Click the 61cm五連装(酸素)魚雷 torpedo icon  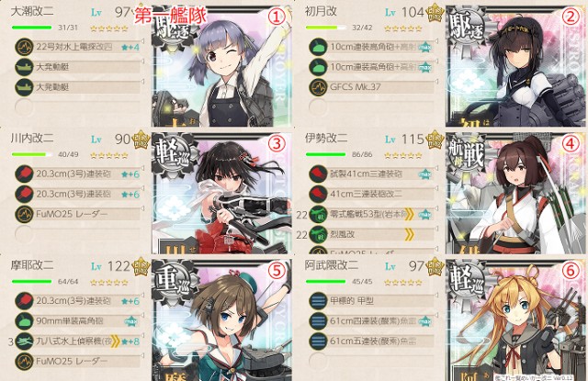point(318,342)
